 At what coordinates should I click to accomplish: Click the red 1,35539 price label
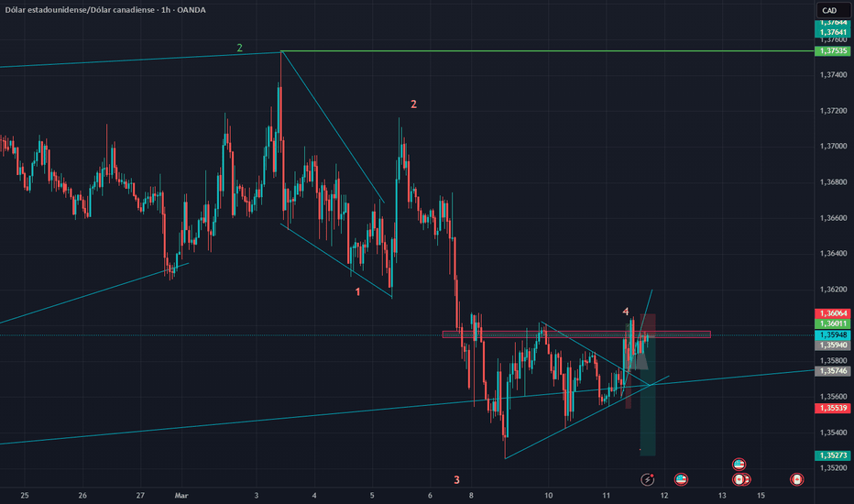pyautogui.click(x=833, y=408)
